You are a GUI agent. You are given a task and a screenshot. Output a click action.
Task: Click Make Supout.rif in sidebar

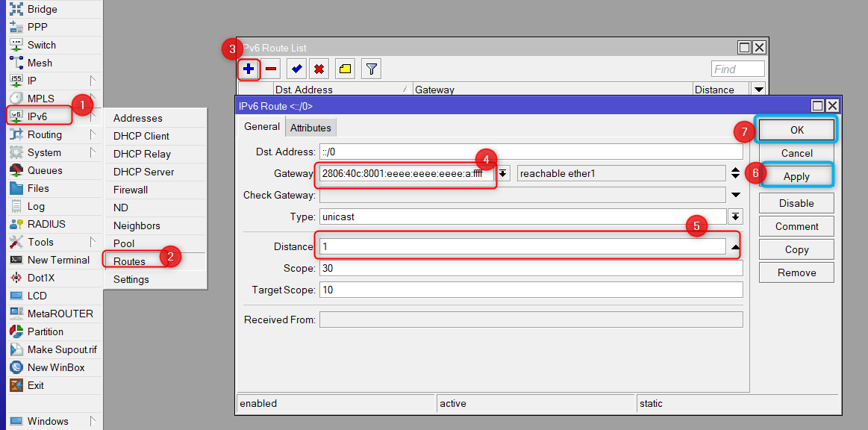(62, 349)
